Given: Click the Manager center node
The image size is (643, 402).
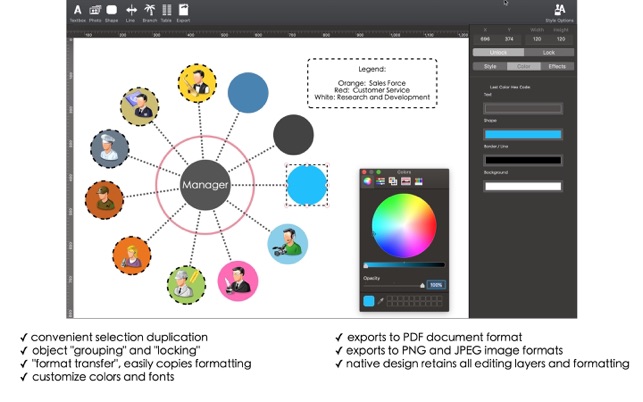Looking at the screenshot, I should point(205,185).
